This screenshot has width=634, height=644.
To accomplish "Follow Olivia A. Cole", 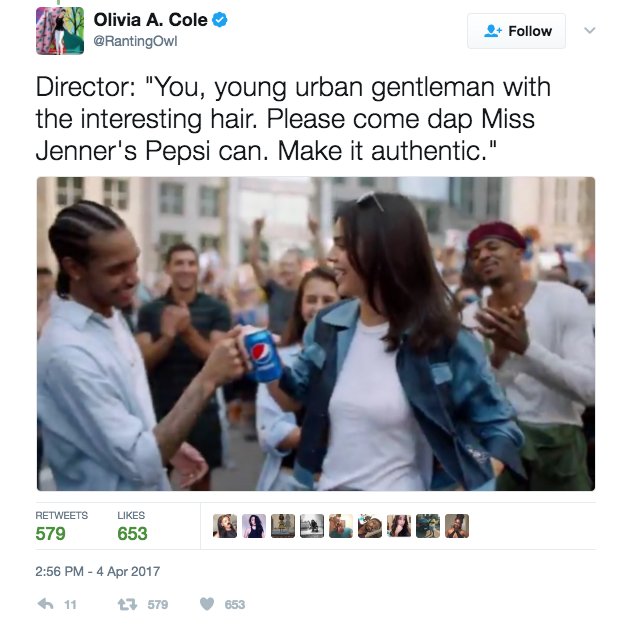I will (517, 31).
